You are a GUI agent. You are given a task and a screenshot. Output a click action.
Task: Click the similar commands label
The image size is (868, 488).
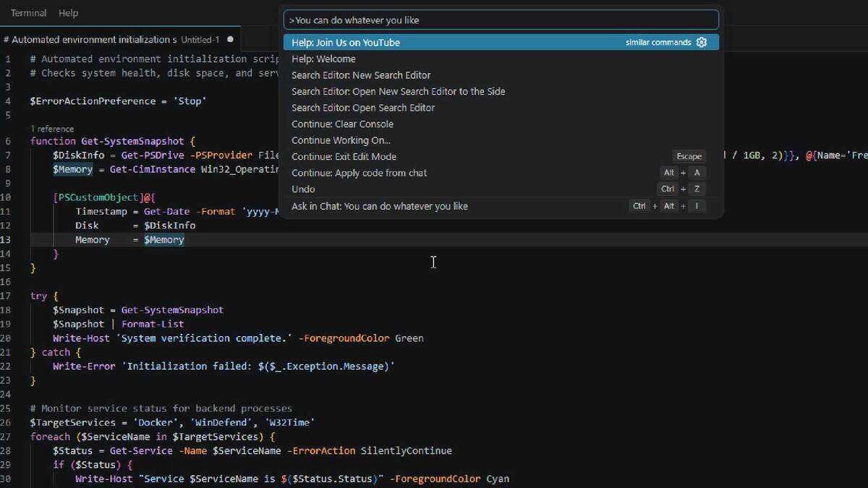click(658, 43)
